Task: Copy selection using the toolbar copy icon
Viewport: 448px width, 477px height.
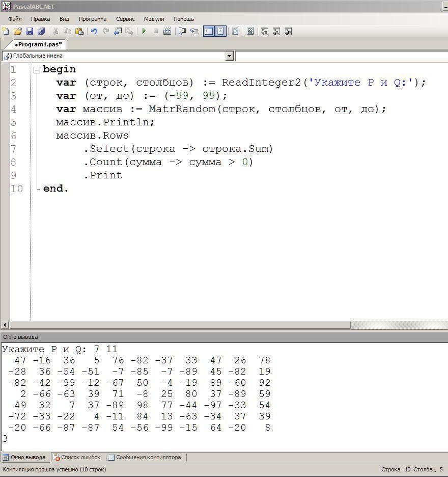Action: [67, 31]
